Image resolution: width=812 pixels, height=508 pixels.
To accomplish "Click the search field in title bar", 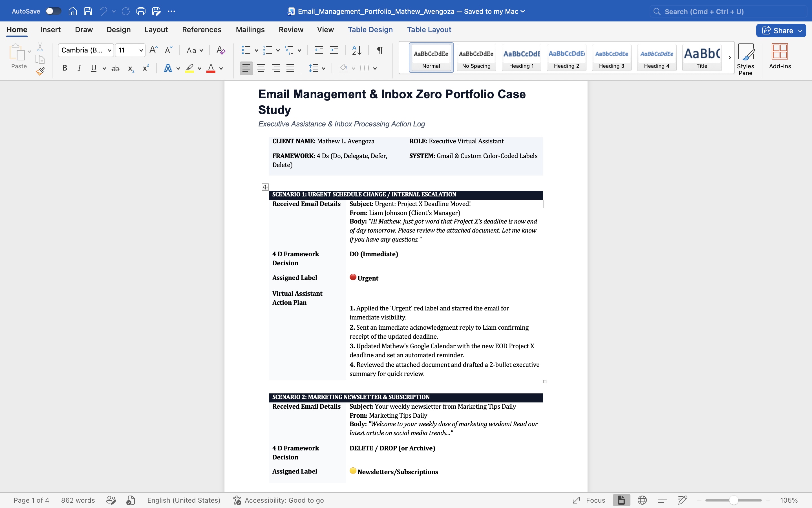I will click(729, 11).
